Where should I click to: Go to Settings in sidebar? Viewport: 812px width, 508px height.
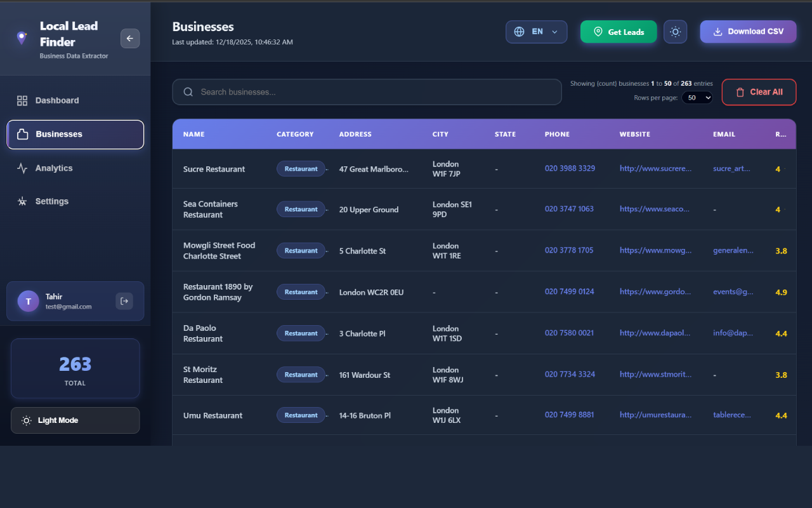coord(51,201)
